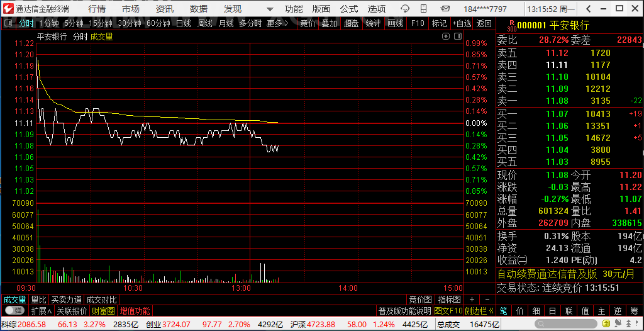This screenshot has height=331, width=644.
Task: Toggle the side panel icon above chart
Action: (458, 36)
